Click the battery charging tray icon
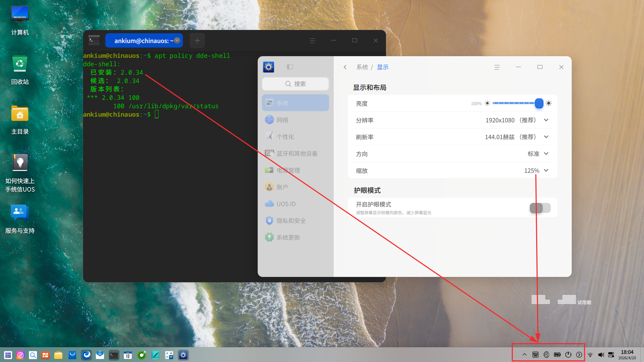644x362 pixels. pyautogui.click(x=557, y=355)
